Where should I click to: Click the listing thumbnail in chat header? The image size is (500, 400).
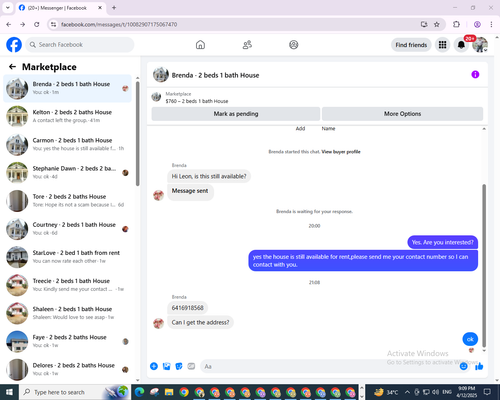tap(161, 75)
